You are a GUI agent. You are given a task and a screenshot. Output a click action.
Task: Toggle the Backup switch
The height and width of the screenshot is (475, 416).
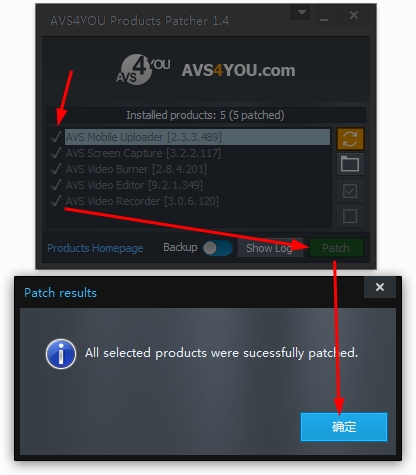click(x=218, y=248)
